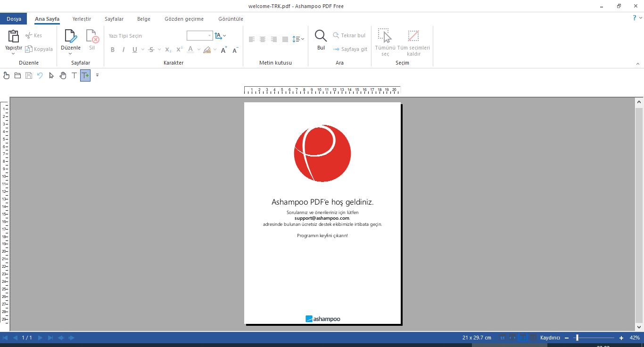The width and height of the screenshot is (644, 347).
Task: Open font color picker A
Action: coord(190,50)
